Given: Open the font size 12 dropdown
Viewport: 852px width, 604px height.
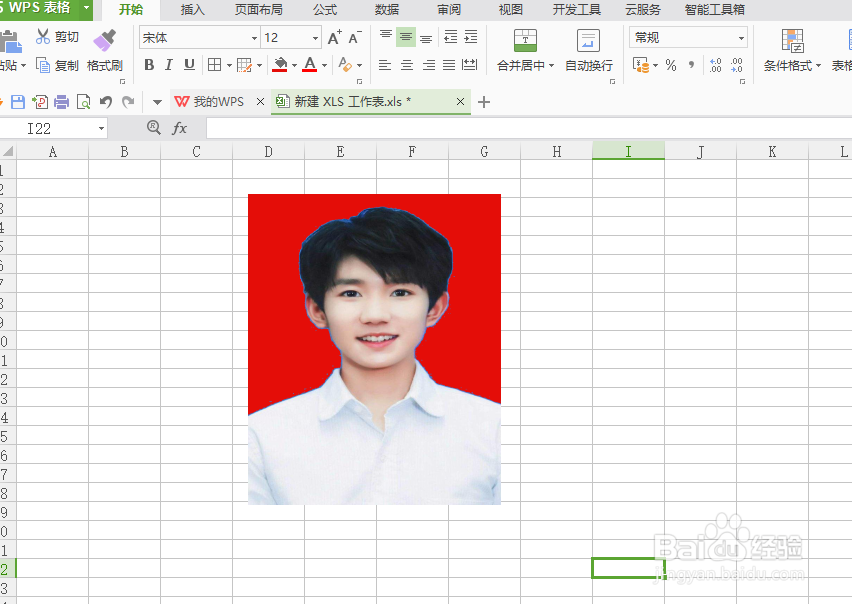Looking at the screenshot, I should pos(315,38).
